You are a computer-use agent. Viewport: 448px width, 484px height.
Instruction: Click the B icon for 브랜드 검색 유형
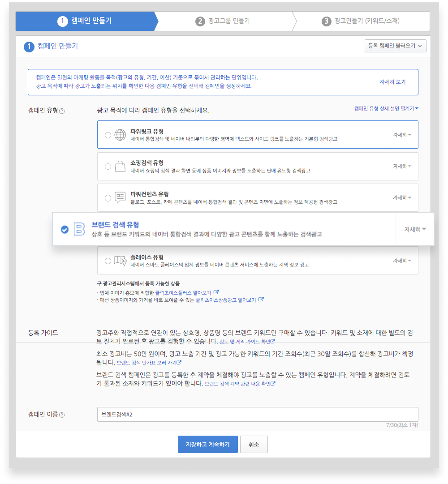pyautogui.click(x=79, y=229)
